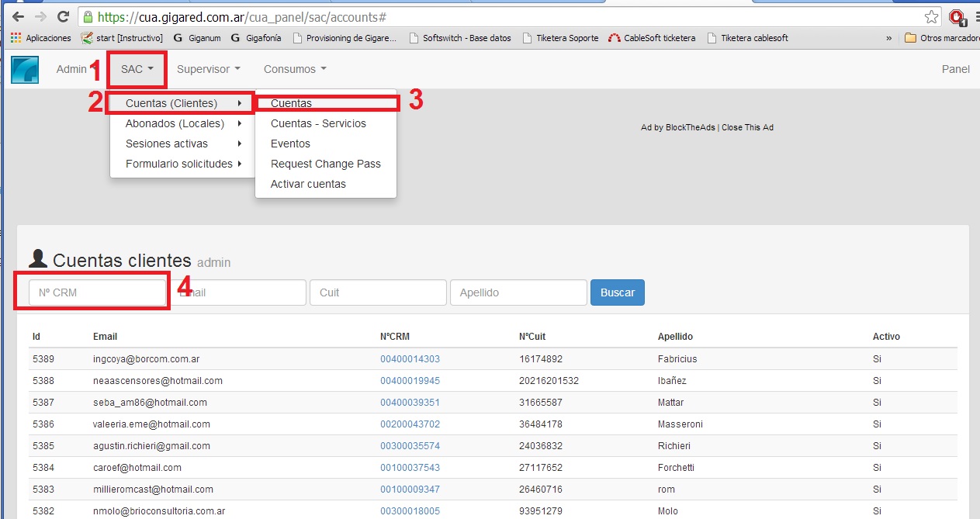Select Cuentas in the submenu
Image resolution: width=980 pixels, height=519 pixels.
pyautogui.click(x=292, y=103)
